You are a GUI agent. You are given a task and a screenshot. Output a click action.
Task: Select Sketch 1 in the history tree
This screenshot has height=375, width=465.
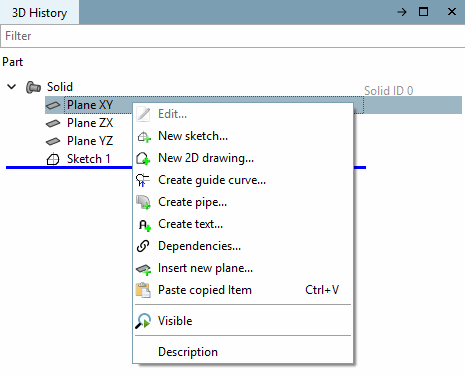click(x=89, y=159)
